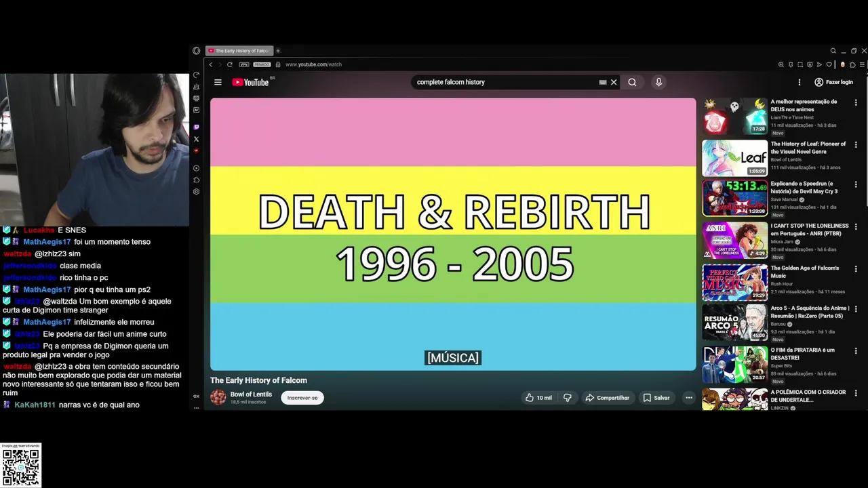
Task: Open Devil May Cry 3 speedrun thumbnail
Action: pos(734,198)
